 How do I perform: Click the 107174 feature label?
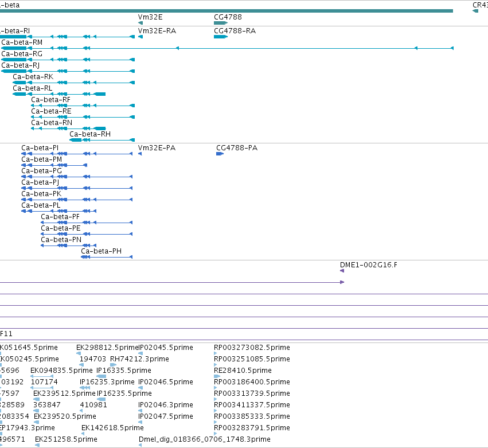pyautogui.click(x=44, y=382)
